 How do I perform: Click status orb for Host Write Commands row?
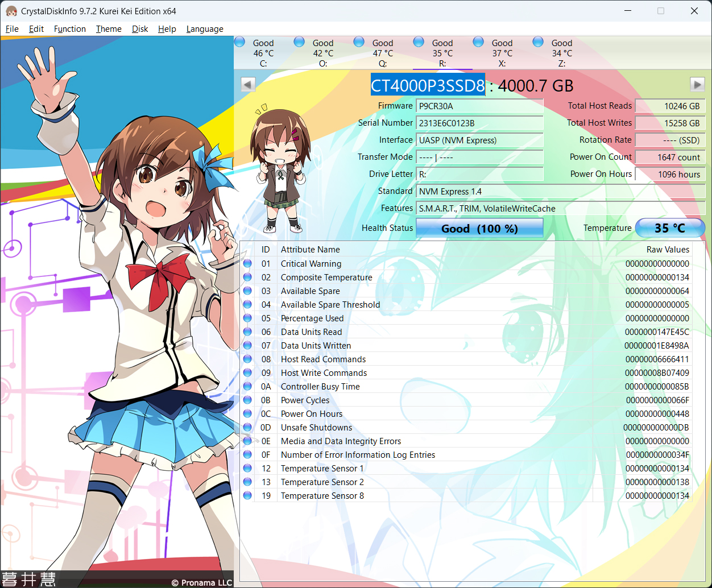247,373
